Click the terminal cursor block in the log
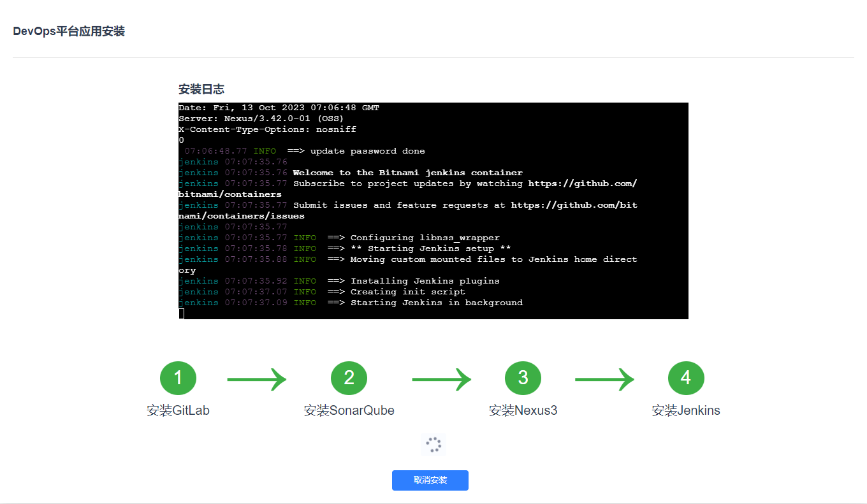 [x=181, y=313]
